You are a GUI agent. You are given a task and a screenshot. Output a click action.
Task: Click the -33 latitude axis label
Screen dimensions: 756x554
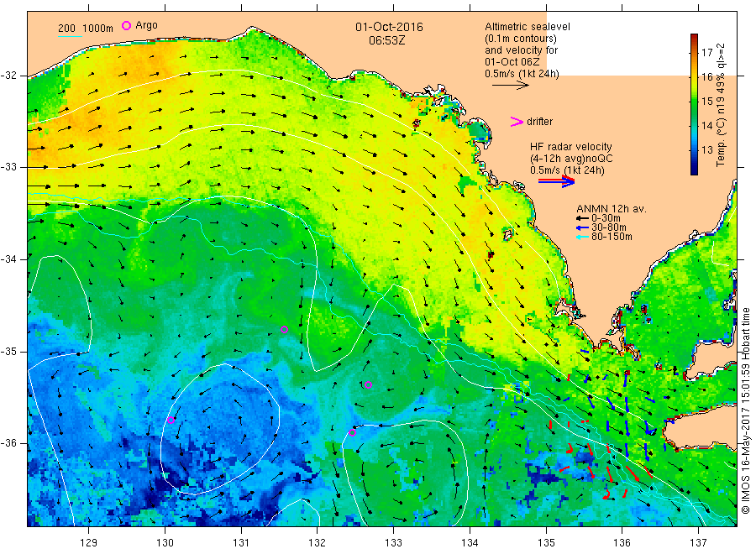click(x=8, y=167)
